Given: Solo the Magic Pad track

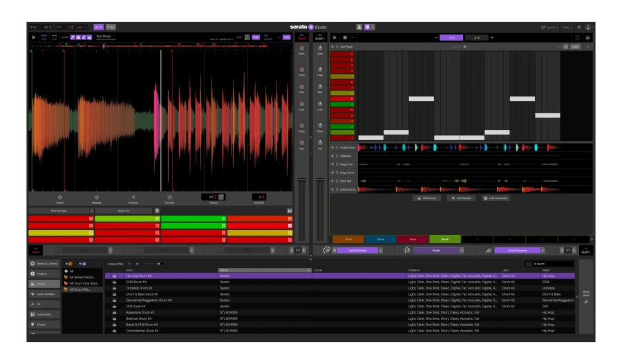Looking at the screenshot, I should click(337, 164).
